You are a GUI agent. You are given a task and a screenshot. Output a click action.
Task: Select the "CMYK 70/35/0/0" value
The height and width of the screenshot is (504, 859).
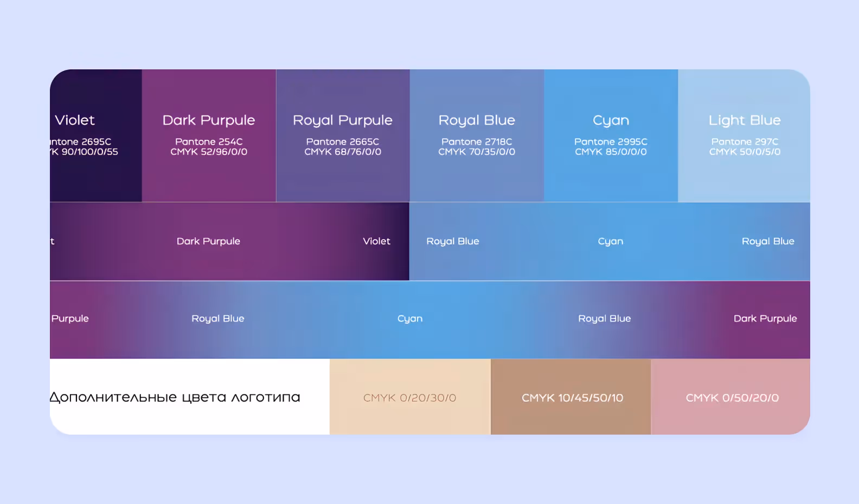point(477,152)
